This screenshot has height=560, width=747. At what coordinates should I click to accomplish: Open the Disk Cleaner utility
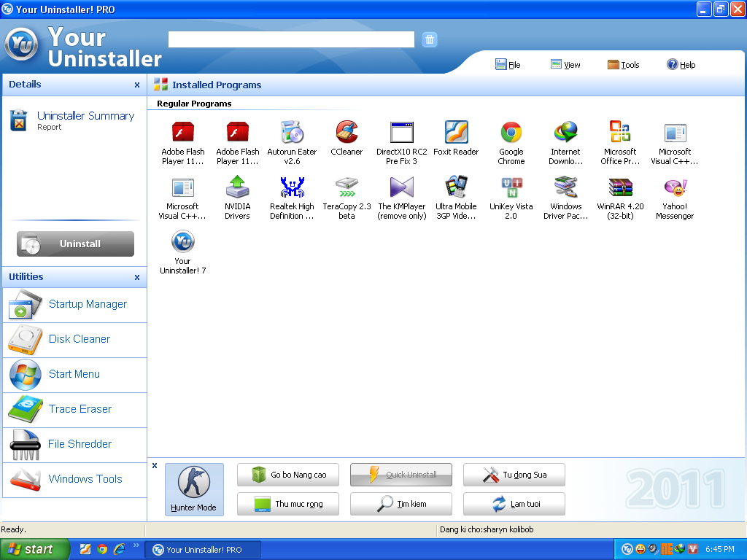[x=74, y=340]
